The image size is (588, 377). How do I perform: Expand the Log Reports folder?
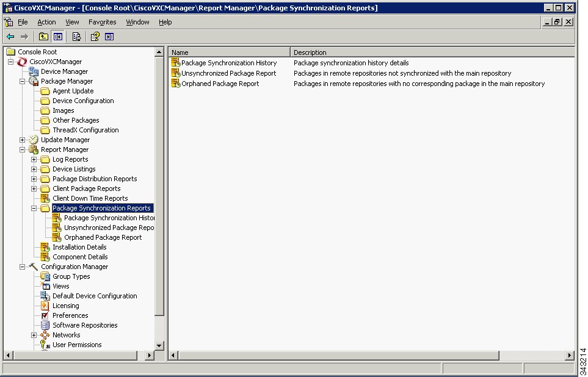[34, 159]
